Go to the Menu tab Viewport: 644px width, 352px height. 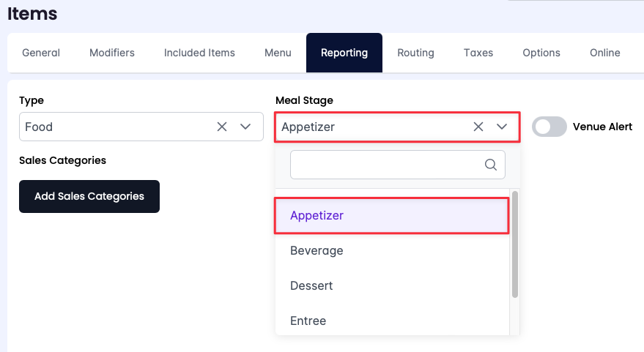coord(278,53)
